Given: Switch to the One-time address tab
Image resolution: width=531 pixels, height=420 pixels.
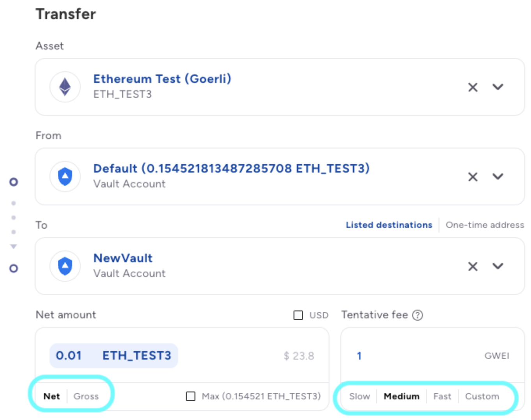Looking at the screenshot, I should (485, 225).
